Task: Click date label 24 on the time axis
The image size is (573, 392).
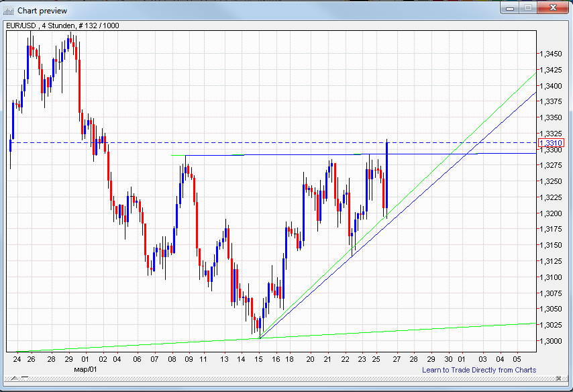Action: [17, 360]
